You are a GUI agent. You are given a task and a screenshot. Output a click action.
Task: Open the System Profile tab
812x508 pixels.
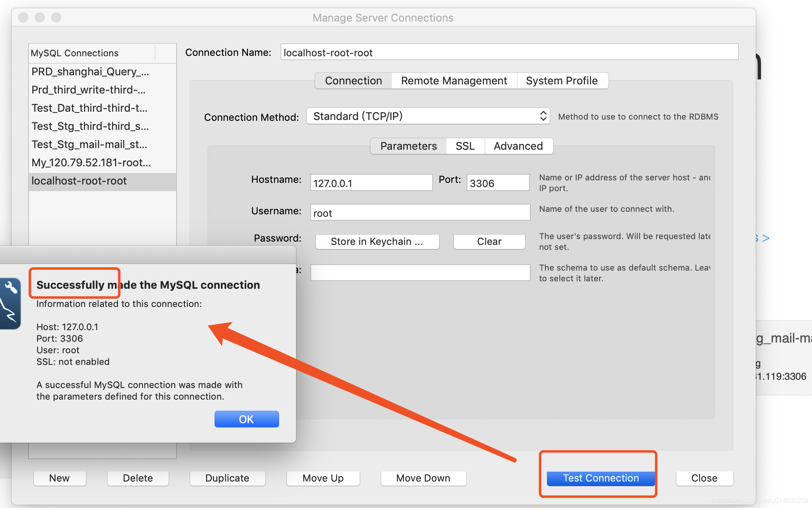(x=562, y=81)
